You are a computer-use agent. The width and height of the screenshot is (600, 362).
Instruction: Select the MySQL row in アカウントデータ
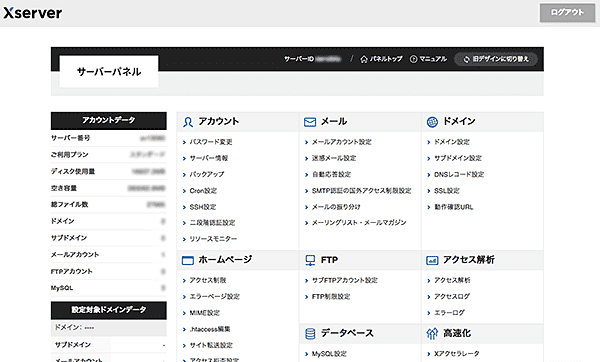point(109,288)
